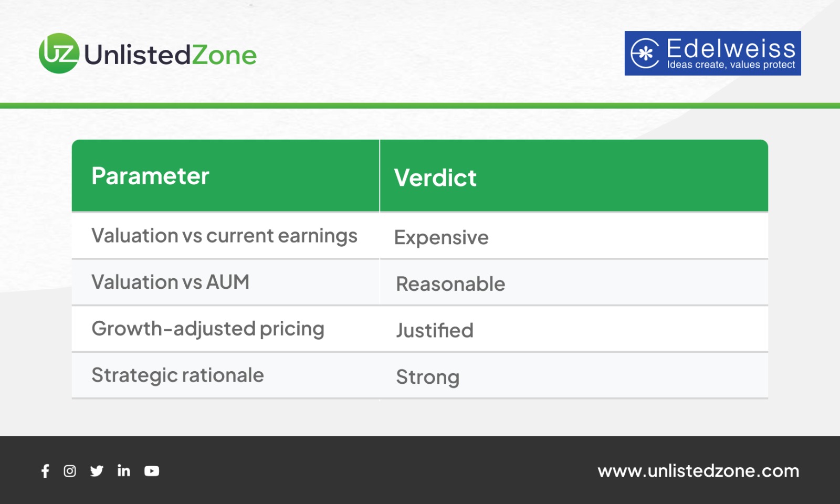Click the Growth-adjusted pricing cell
Viewport: 840px width, 504px height.
[x=208, y=329]
